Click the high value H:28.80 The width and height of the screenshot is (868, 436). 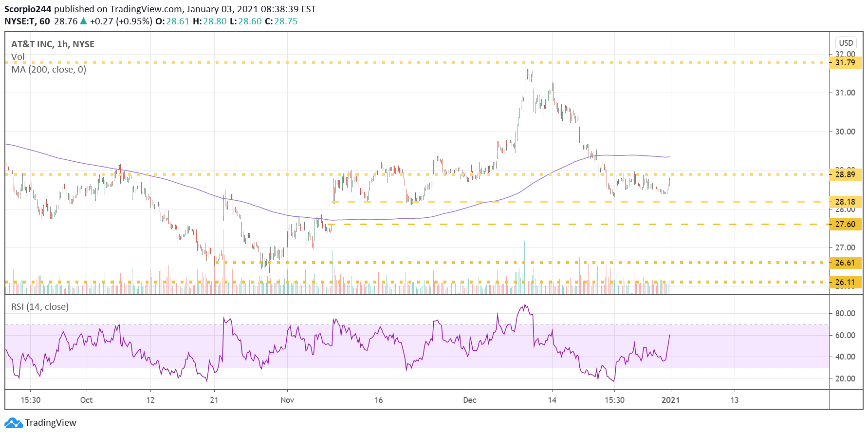point(210,21)
